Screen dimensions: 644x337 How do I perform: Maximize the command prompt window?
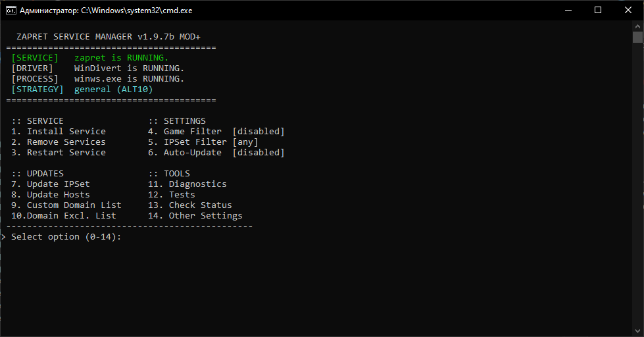(598, 10)
